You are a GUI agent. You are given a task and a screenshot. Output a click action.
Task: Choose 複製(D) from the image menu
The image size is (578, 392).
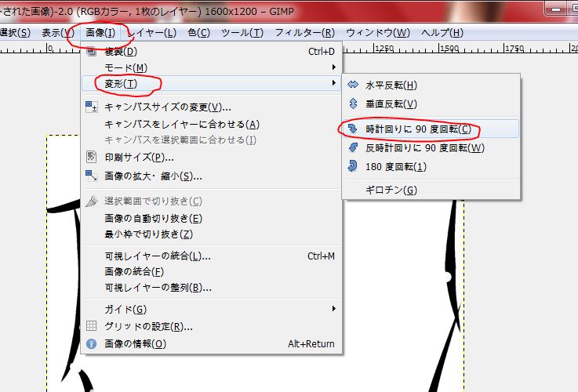(211, 52)
